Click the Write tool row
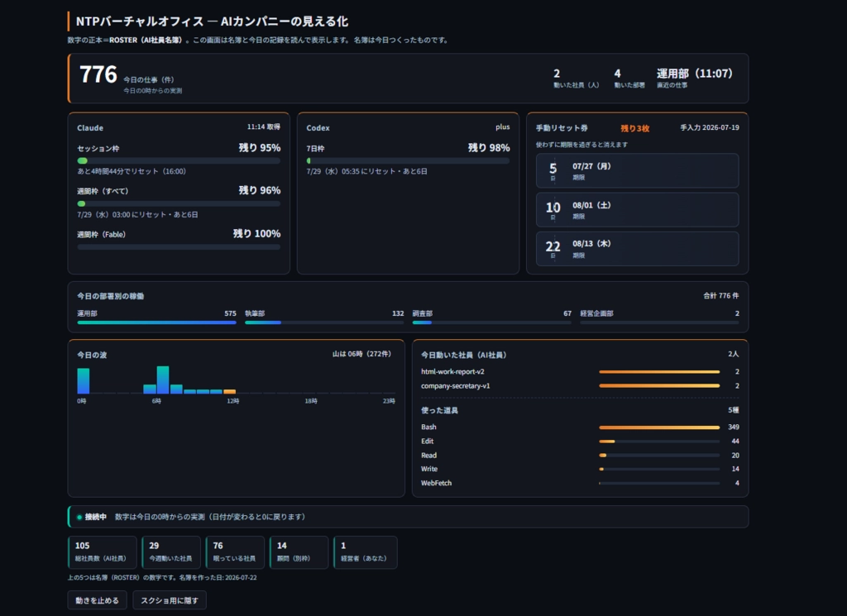This screenshot has width=847, height=616. pos(580,469)
